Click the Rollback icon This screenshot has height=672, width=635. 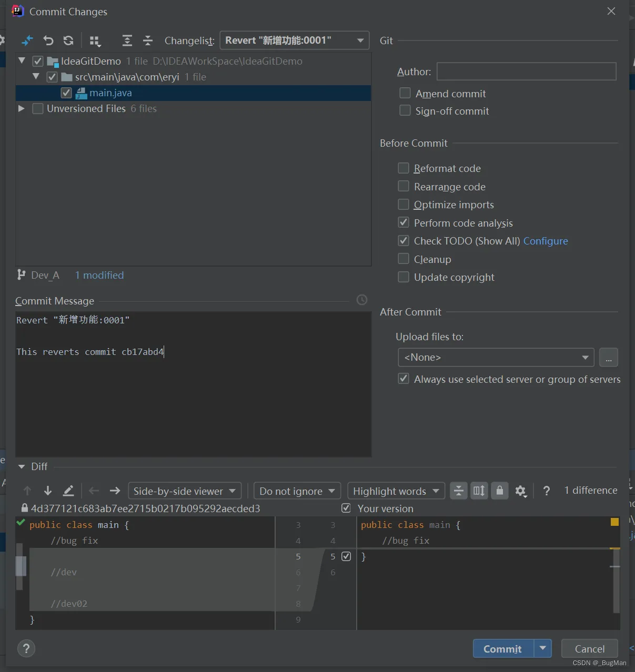pyautogui.click(x=48, y=40)
